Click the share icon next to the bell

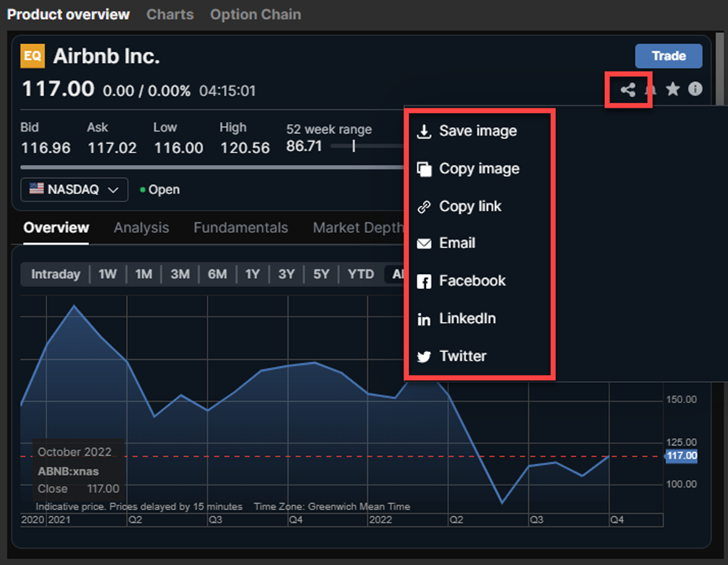pyautogui.click(x=628, y=90)
